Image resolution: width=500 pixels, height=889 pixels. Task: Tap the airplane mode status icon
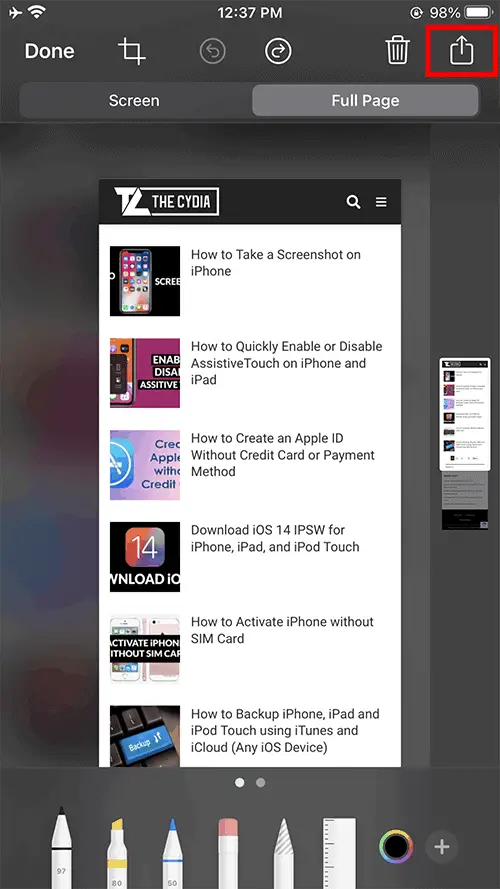(15, 12)
